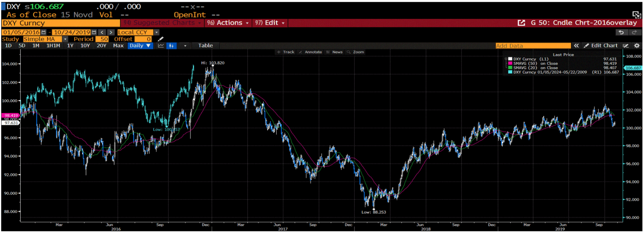Viewport: 644px width, 234px height.
Task: Collapse panel with double-chevron icon
Action: pyautogui.click(x=576, y=46)
